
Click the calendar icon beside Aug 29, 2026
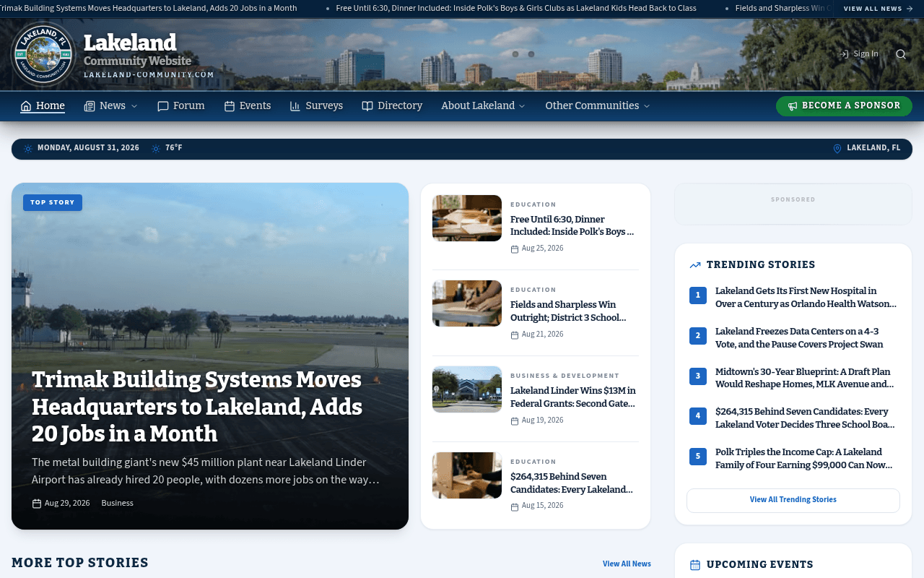37,504
